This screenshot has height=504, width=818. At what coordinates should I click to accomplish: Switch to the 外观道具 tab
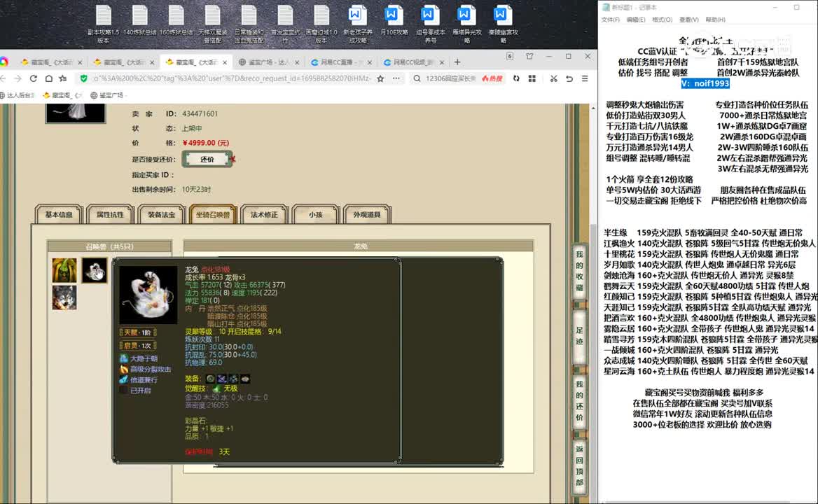(x=367, y=214)
